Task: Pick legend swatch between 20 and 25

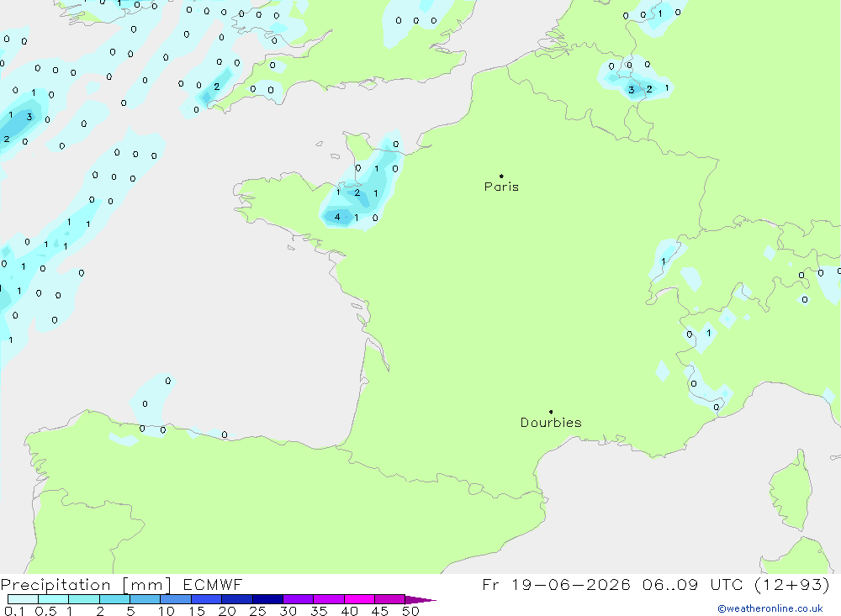Action: tap(236, 599)
